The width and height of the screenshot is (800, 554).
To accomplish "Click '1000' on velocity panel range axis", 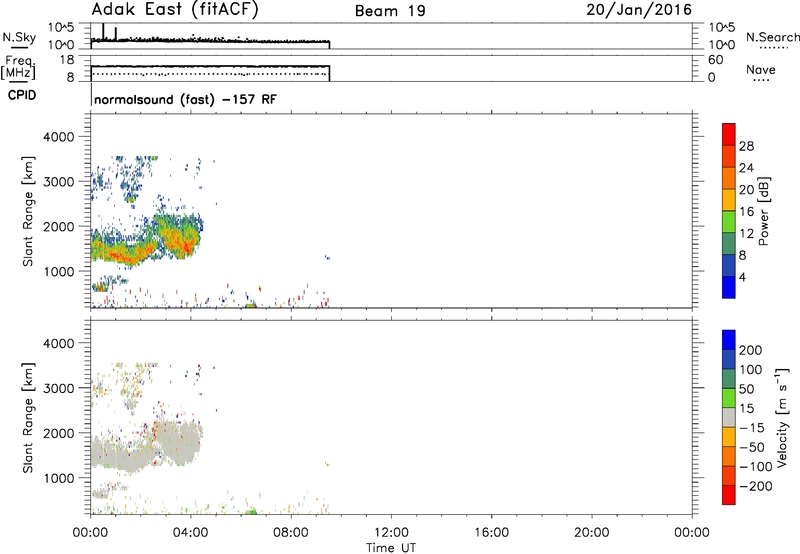I will pyautogui.click(x=58, y=478).
